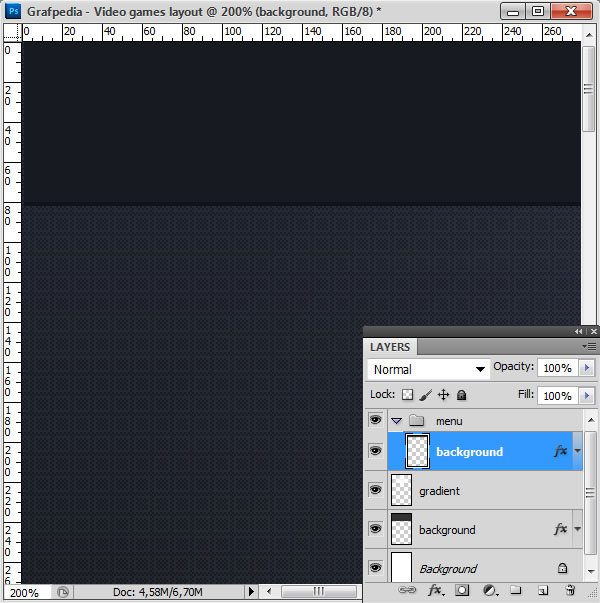This screenshot has height=603, width=600.
Task: Click the lock icon on the Background layer
Action: (x=562, y=568)
